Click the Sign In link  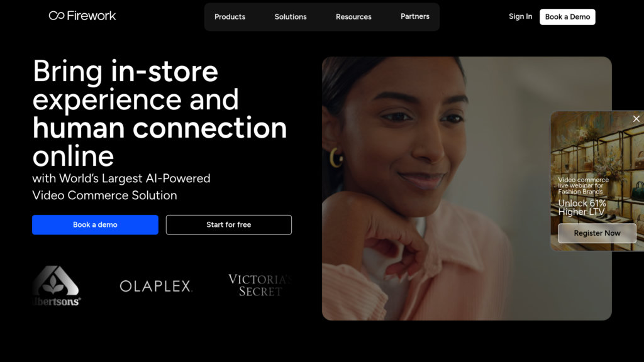coord(520,16)
